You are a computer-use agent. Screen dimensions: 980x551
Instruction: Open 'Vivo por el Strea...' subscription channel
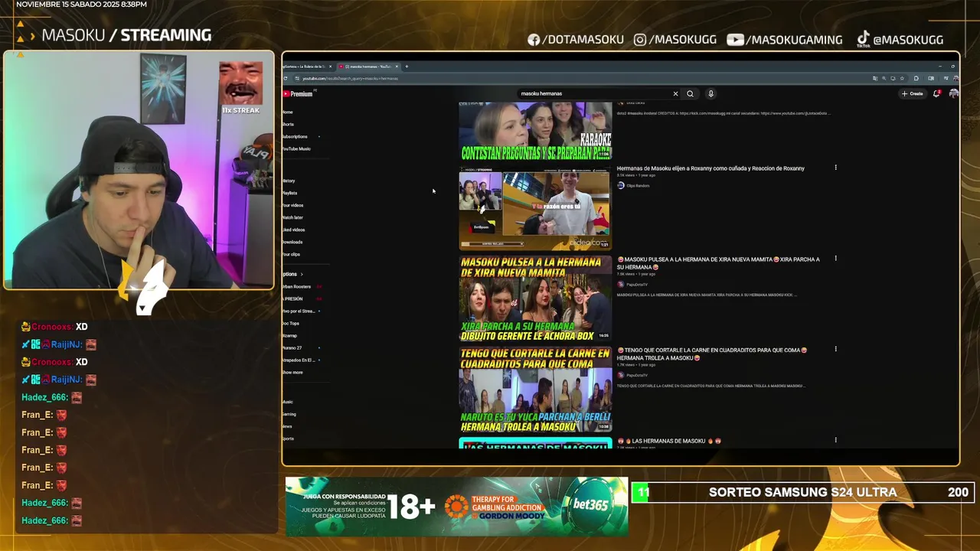299,311
